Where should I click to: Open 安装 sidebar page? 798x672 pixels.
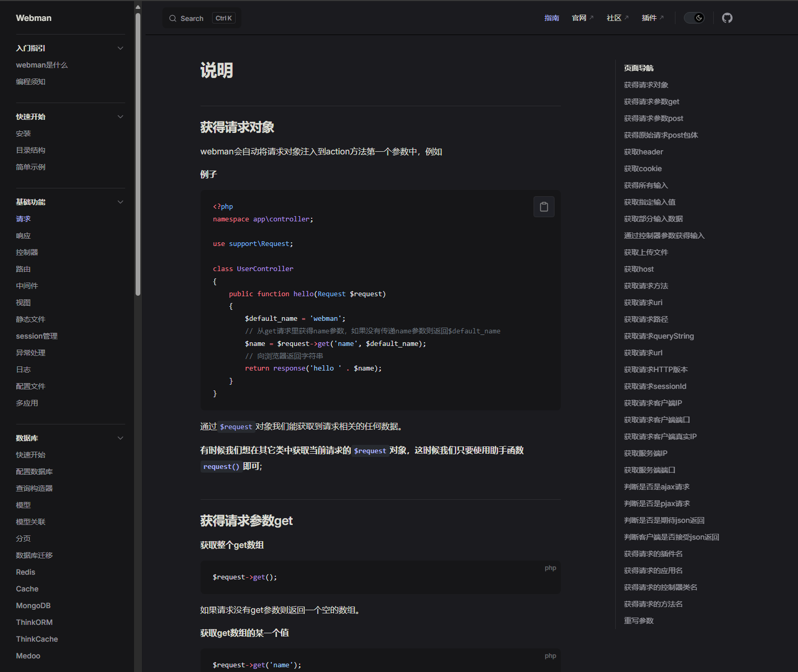pyautogui.click(x=23, y=133)
